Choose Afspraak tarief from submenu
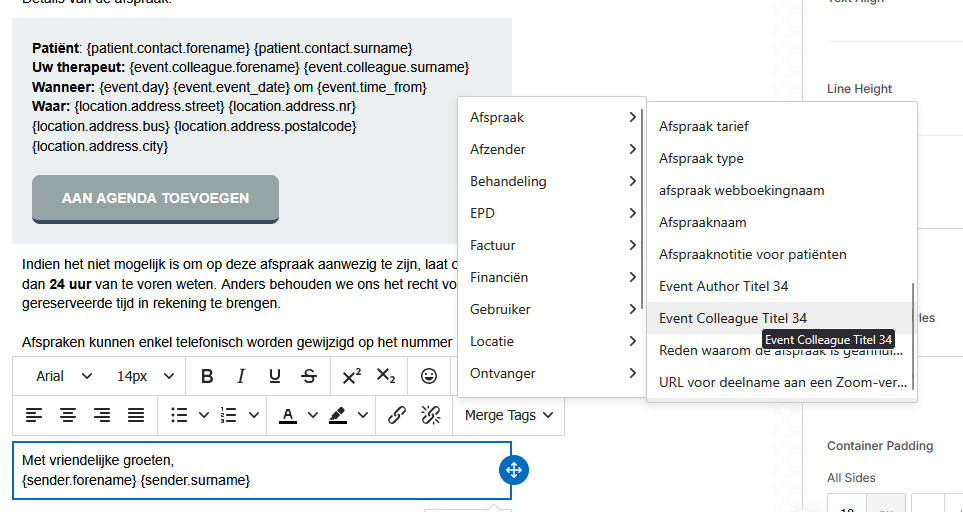Viewport: 963px width, 512px height. point(704,126)
